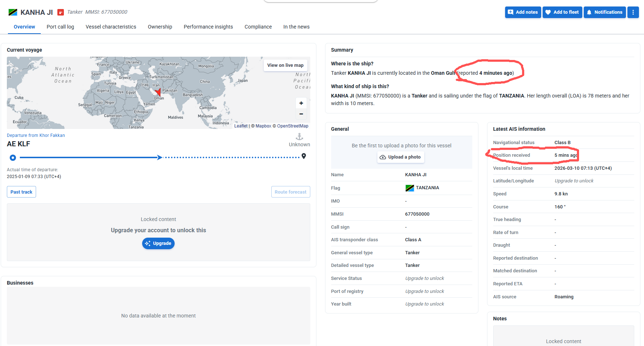Click the Upgrade button in locked content
This screenshot has width=644, height=346.
tap(158, 243)
